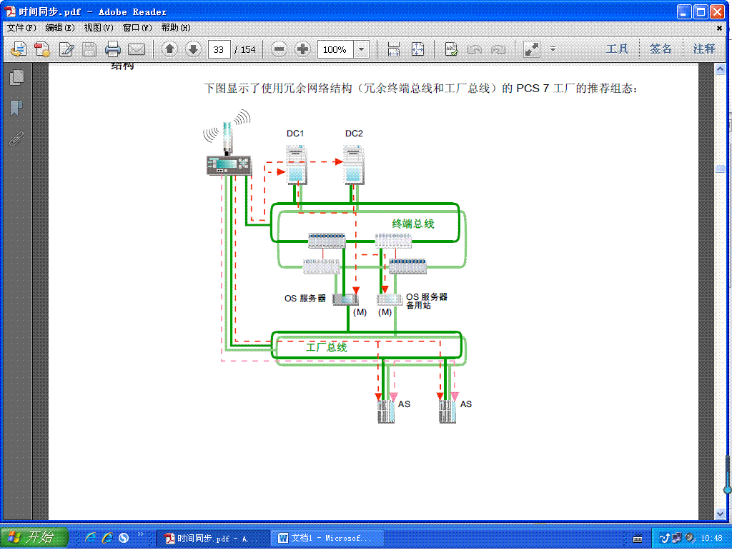Click the keyboard language bar icon
The width and height of the screenshot is (747, 560).
coord(638,539)
